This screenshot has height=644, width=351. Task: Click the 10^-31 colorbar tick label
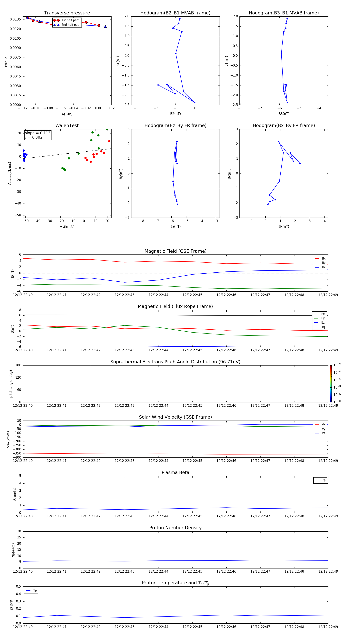(337, 402)
